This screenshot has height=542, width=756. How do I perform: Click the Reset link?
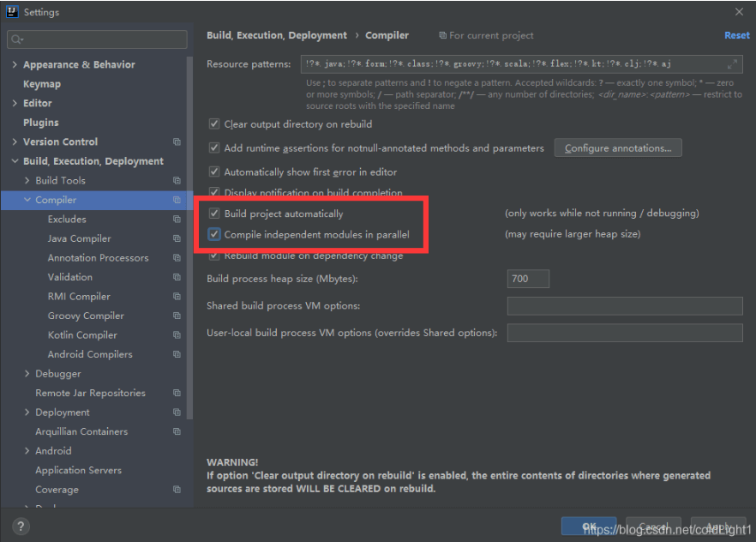(x=737, y=35)
